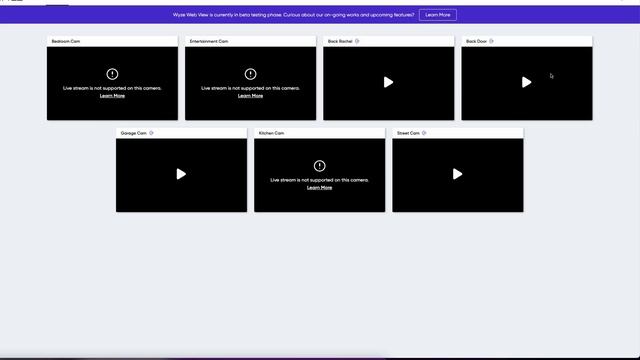Click Learn More link on Kitchen Cam
This screenshot has width=640, height=360.
[x=319, y=188]
